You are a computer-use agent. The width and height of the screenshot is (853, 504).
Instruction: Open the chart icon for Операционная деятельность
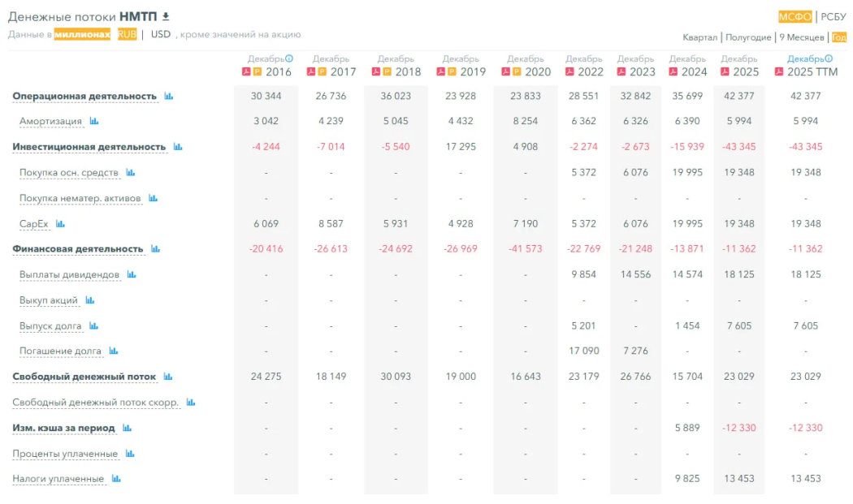(169, 96)
